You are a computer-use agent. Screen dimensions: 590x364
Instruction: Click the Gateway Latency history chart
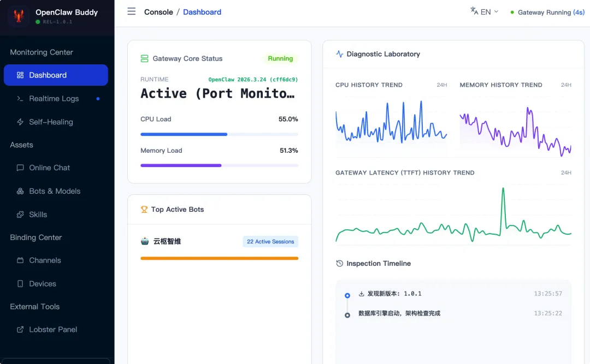pos(453,214)
